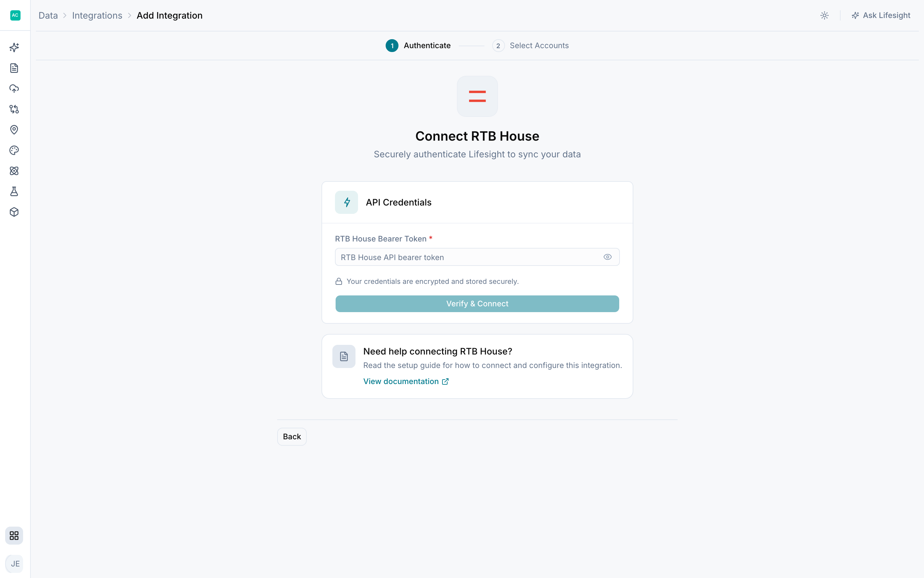Click Ask Lifesight button
This screenshot has height=578, width=924.
coord(881,15)
